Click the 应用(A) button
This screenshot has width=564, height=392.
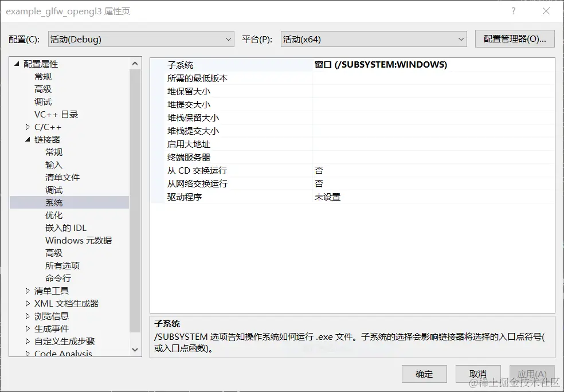click(532, 374)
